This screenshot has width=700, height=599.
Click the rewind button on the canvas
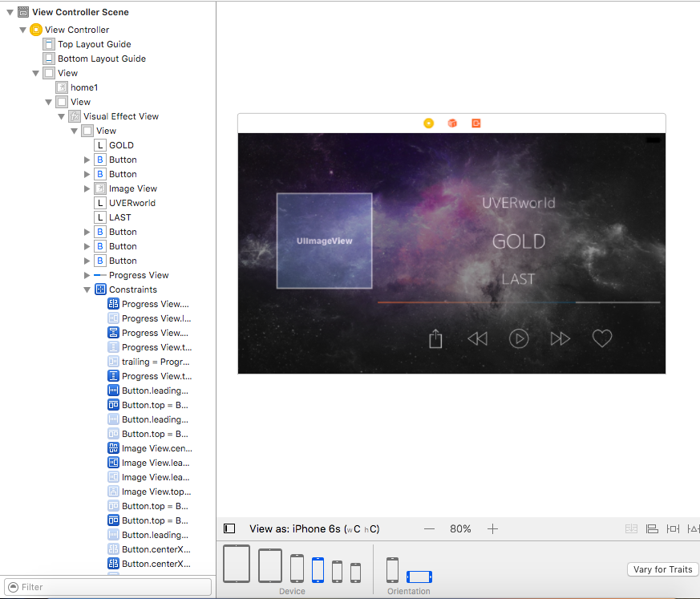[x=478, y=338]
